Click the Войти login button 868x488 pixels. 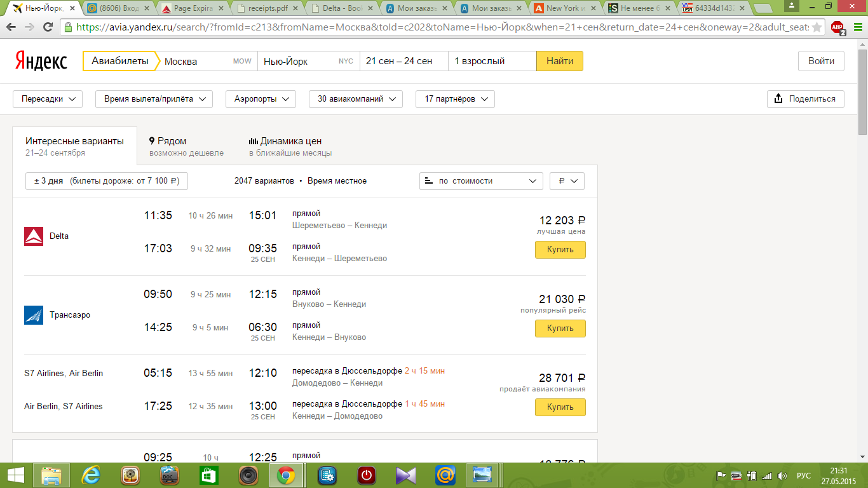pos(821,61)
